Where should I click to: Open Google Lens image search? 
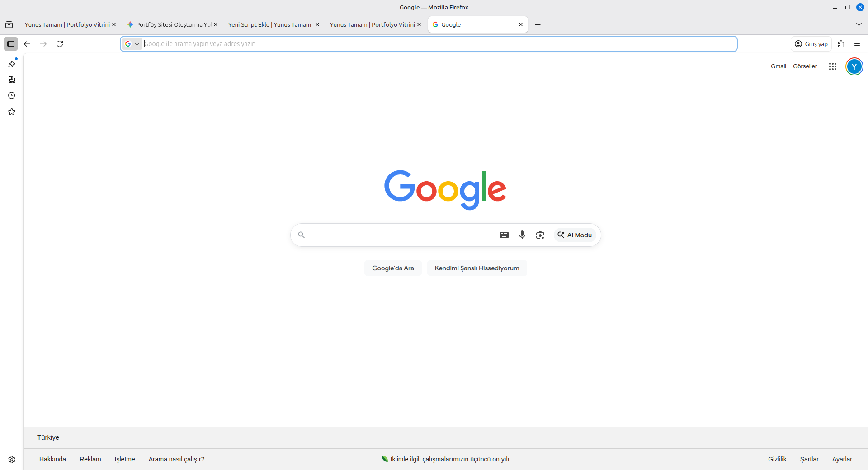coord(540,235)
